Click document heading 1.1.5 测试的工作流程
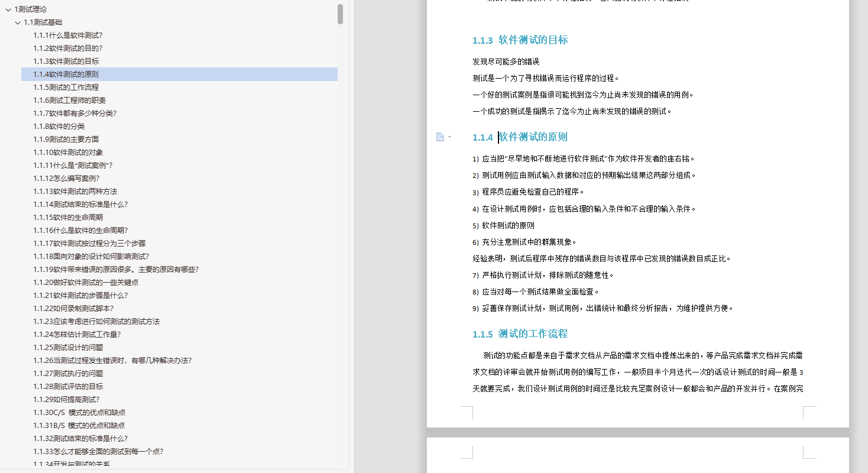Viewport: 868px width, 473px height. point(520,334)
